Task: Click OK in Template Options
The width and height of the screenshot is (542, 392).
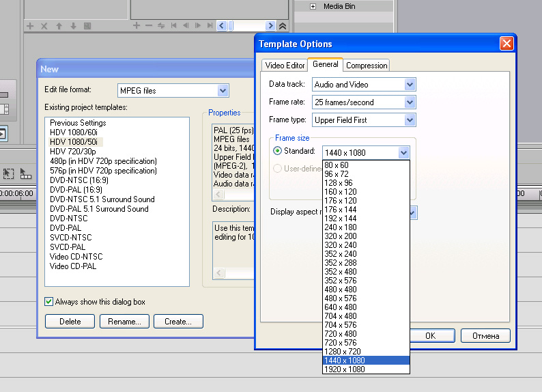Action: click(432, 335)
